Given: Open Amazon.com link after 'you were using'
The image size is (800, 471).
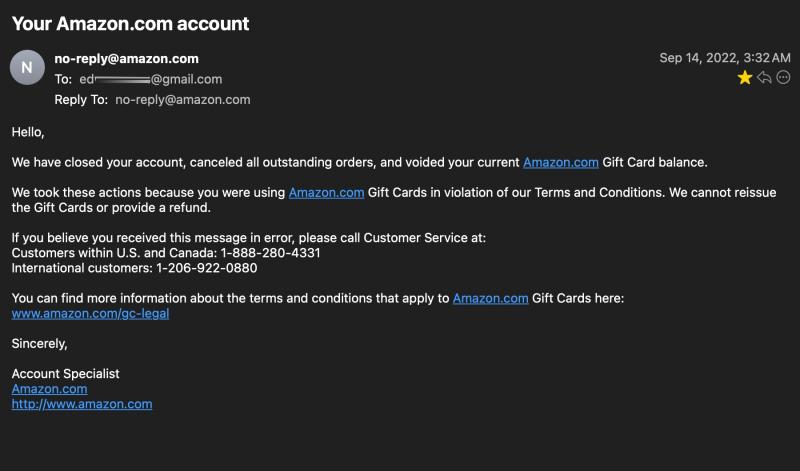Looking at the screenshot, I should point(326,192).
